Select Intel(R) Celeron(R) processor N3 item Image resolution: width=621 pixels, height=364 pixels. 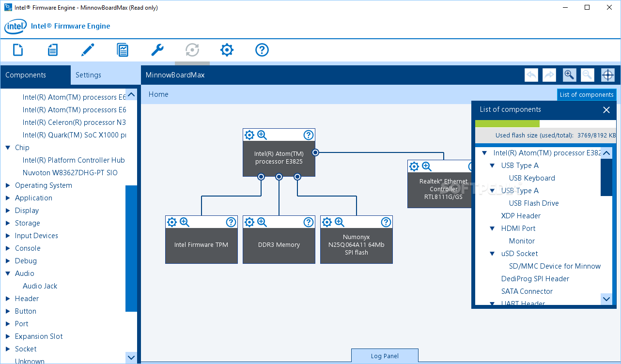click(74, 122)
